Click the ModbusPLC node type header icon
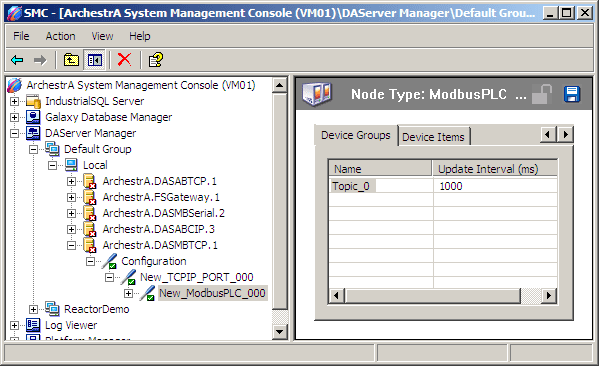The width and height of the screenshot is (599, 366). click(x=317, y=94)
